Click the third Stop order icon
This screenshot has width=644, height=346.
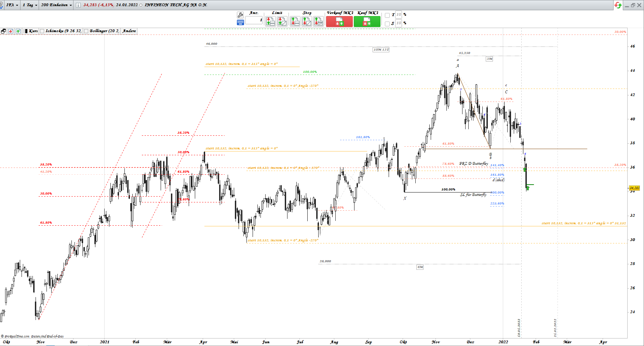pos(318,22)
